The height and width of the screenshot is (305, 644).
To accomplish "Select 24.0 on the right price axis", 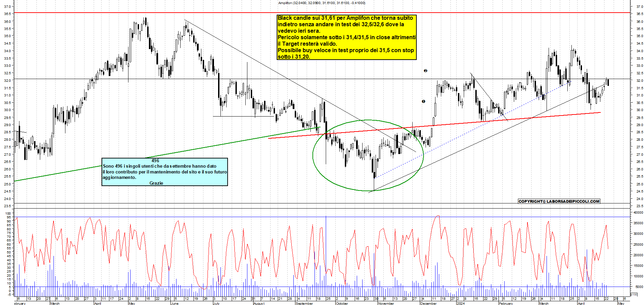I will pos(640,199).
